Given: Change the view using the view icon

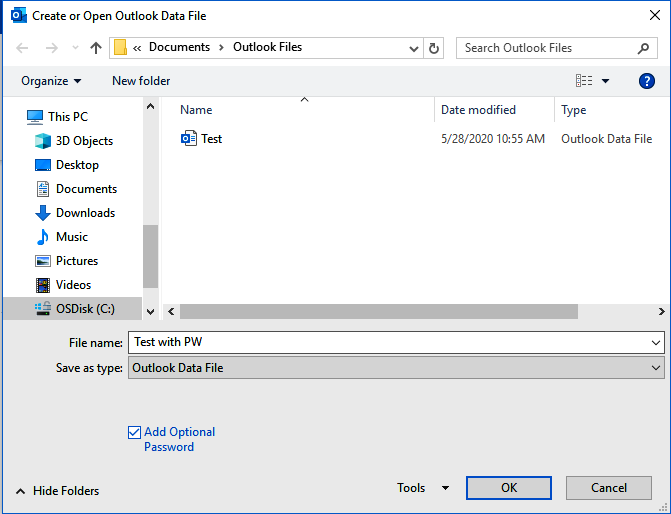Looking at the screenshot, I should click(584, 80).
